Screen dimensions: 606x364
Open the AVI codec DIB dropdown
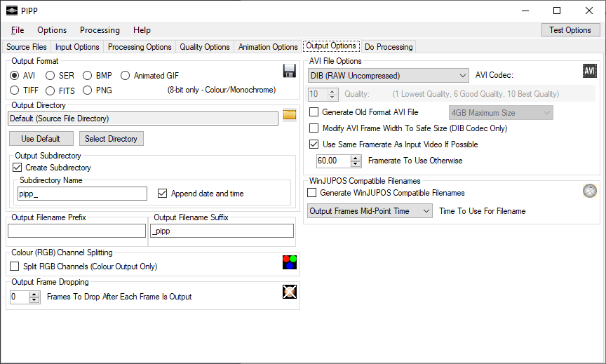point(389,75)
